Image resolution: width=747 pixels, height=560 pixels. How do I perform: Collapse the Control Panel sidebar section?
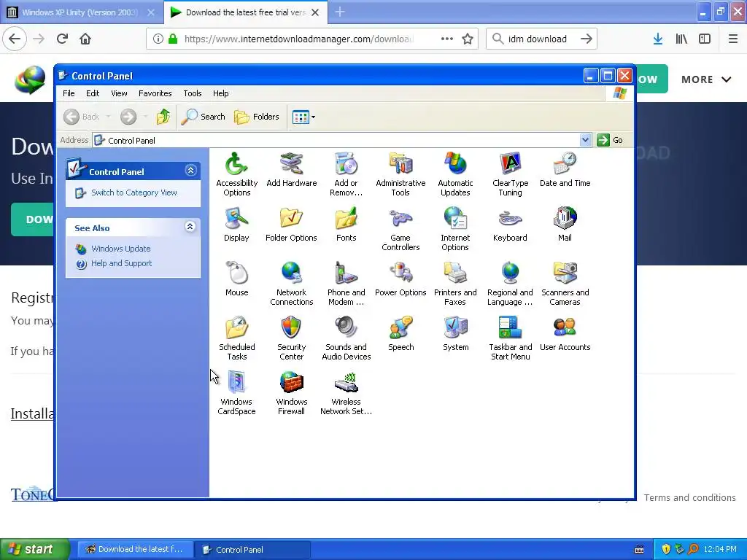click(190, 171)
